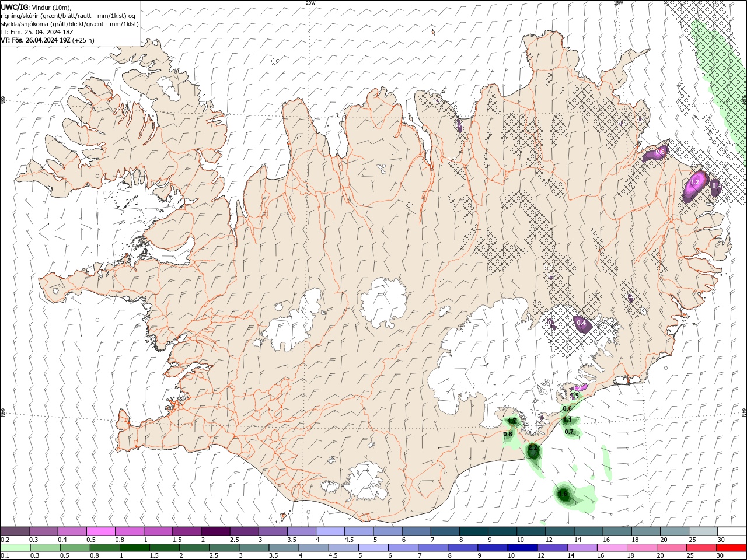The height and width of the screenshot is (560, 747).
Task: Click the 'rigning/skúrir' legend description line
Action: [68, 16]
